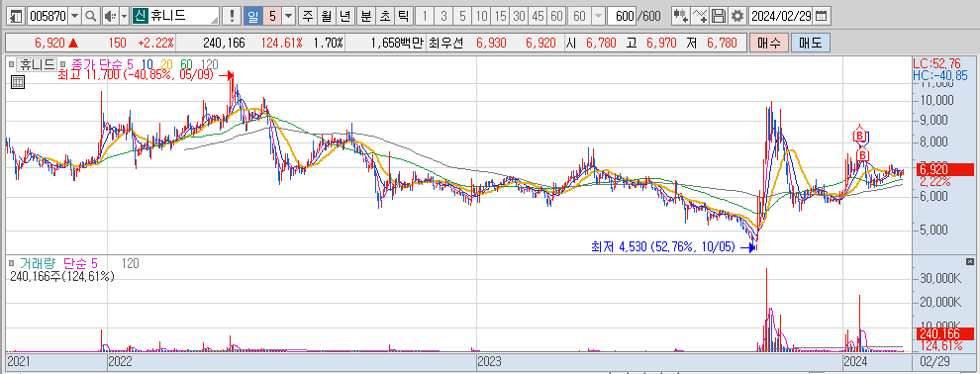The image size is (980, 374).
Task: Open the add candle chart type icon
Action: pyautogui.click(x=681, y=16)
